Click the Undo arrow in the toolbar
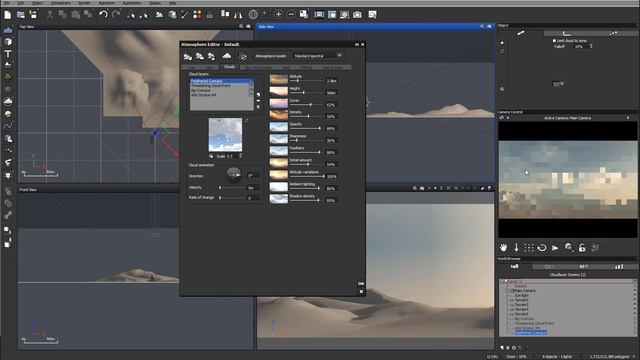This screenshot has height=360, width=640. point(103,15)
